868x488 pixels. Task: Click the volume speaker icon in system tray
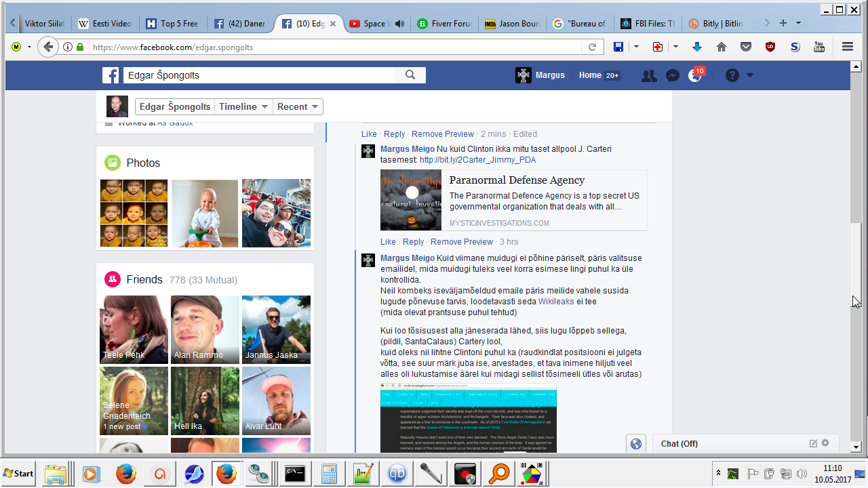(x=802, y=473)
